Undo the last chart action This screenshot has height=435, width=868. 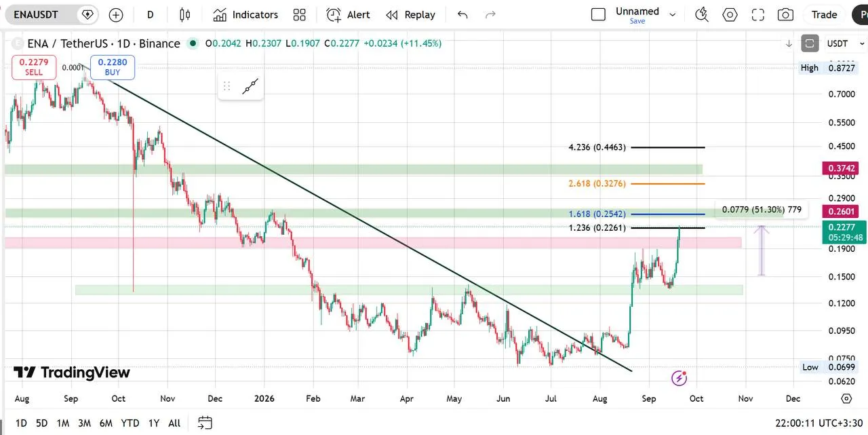tap(462, 14)
